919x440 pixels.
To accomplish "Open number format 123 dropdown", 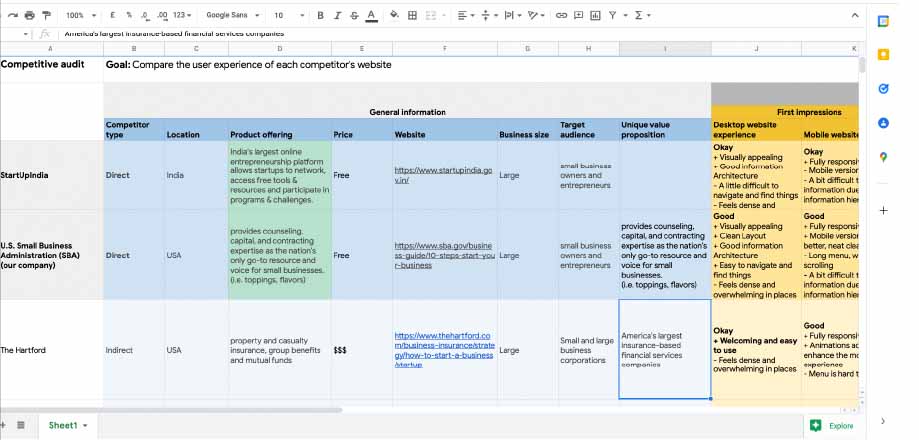I will [182, 15].
